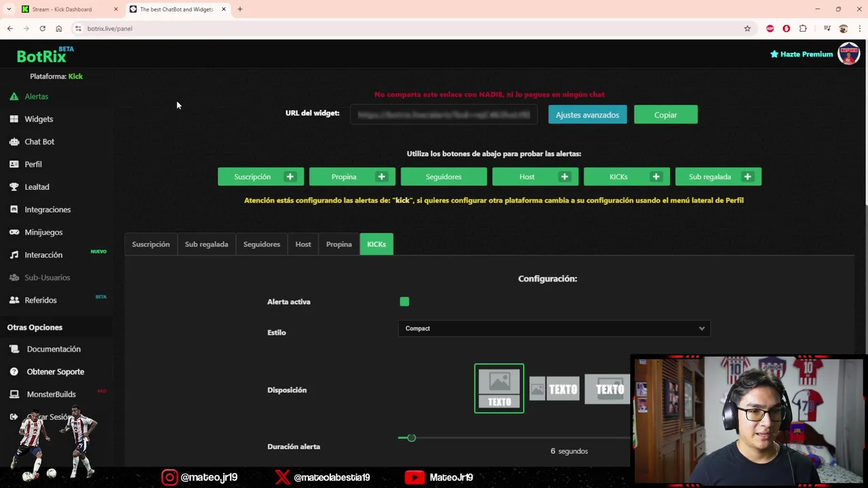
Task: Click the BotRix logo
Action: pyautogui.click(x=45, y=55)
